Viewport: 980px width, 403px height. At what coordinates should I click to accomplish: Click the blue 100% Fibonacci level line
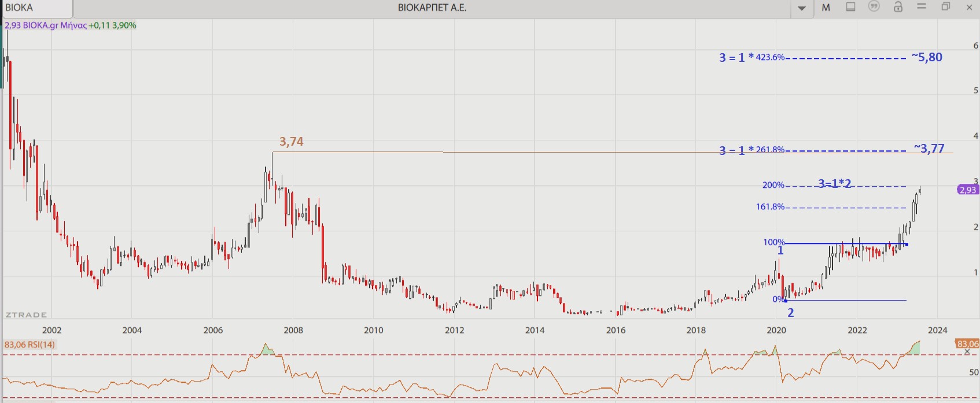pyautogui.click(x=845, y=243)
